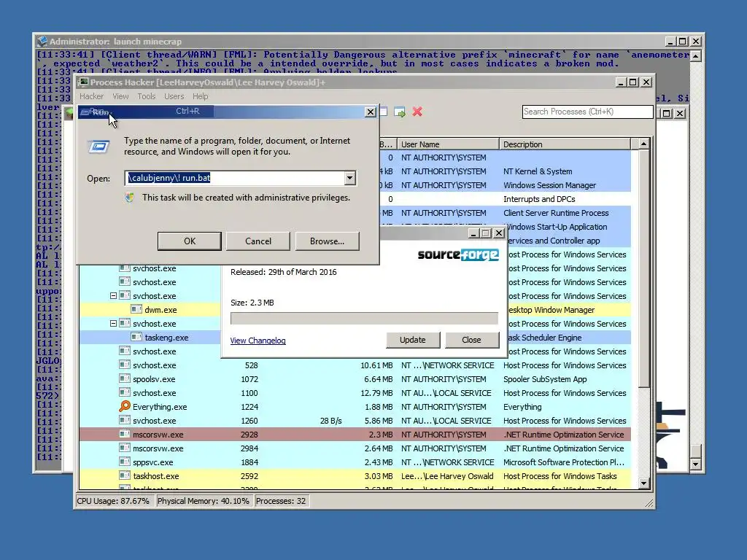The width and height of the screenshot is (747, 560).
Task: Click the download progress bar in update dialog
Action: pyautogui.click(x=364, y=319)
